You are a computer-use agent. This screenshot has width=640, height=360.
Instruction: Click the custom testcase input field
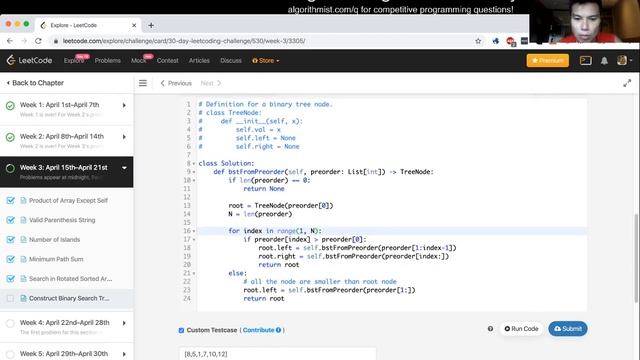click(x=278, y=353)
